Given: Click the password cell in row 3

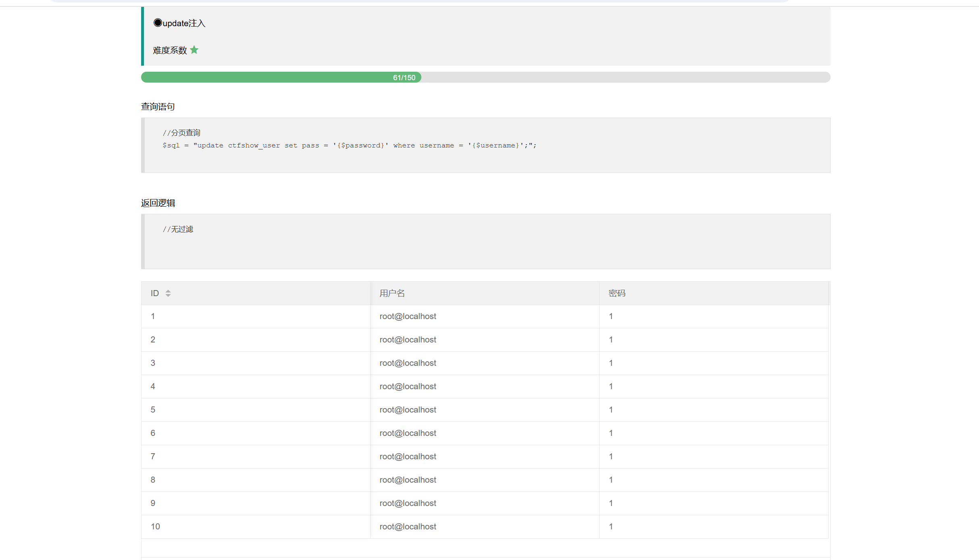Looking at the screenshot, I should (x=611, y=363).
